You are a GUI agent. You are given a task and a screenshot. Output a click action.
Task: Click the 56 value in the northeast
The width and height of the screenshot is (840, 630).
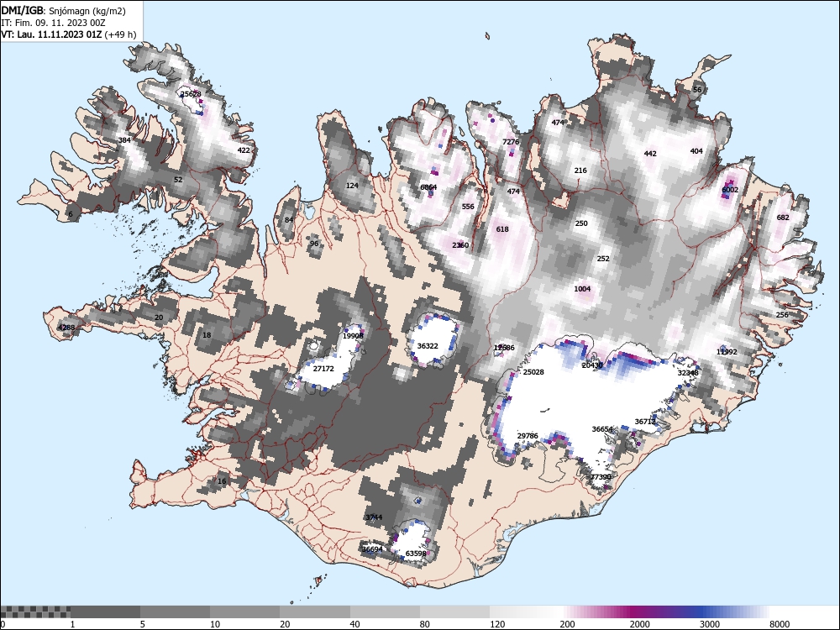(x=697, y=90)
